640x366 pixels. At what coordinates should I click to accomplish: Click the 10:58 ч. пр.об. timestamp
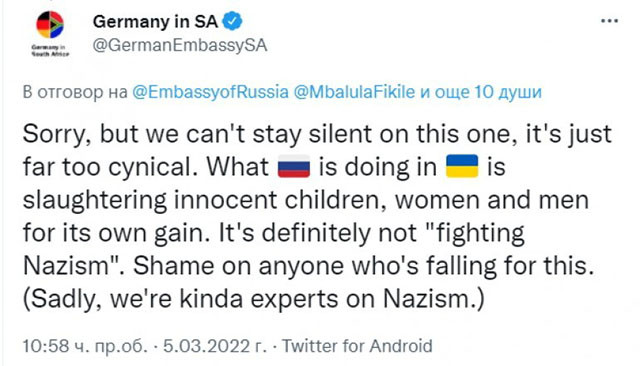tap(84, 346)
